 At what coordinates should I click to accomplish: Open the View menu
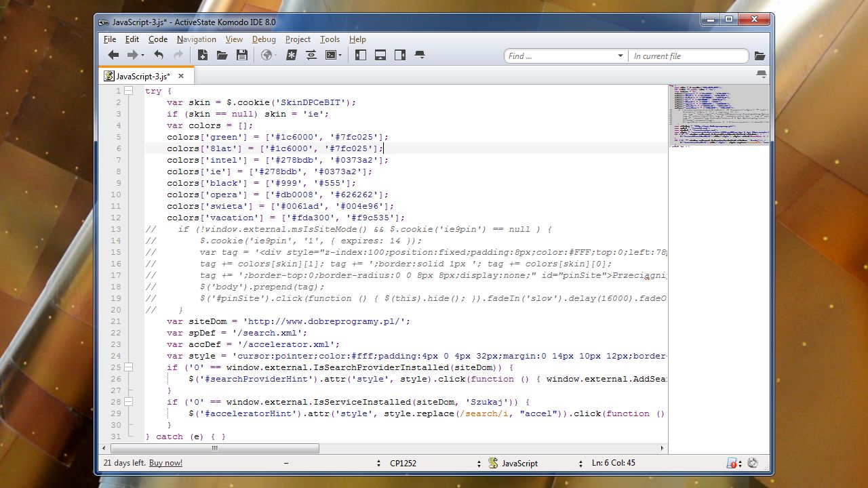click(234, 39)
